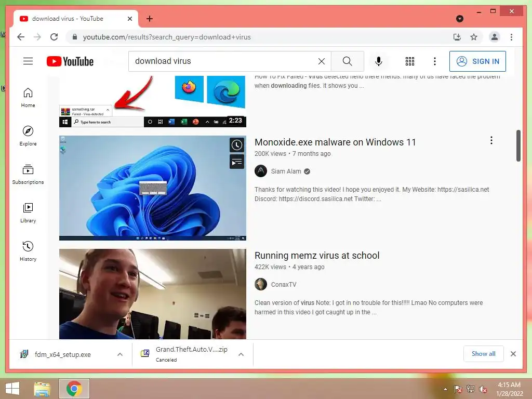Open taskbar clock 4:15 AM
The height and width of the screenshot is (399, 532).
[x=509, y=389]
